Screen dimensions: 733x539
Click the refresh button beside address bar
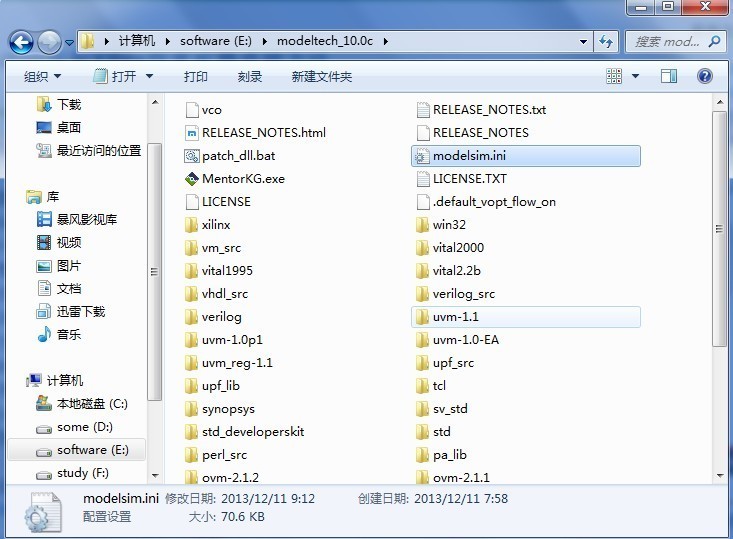tap(606, 42)
